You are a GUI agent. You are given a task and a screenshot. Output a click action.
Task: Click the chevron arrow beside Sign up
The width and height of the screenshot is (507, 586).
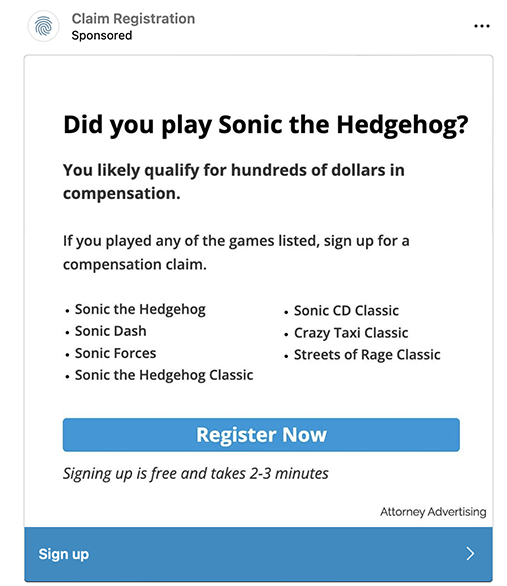tap(470, 553)
